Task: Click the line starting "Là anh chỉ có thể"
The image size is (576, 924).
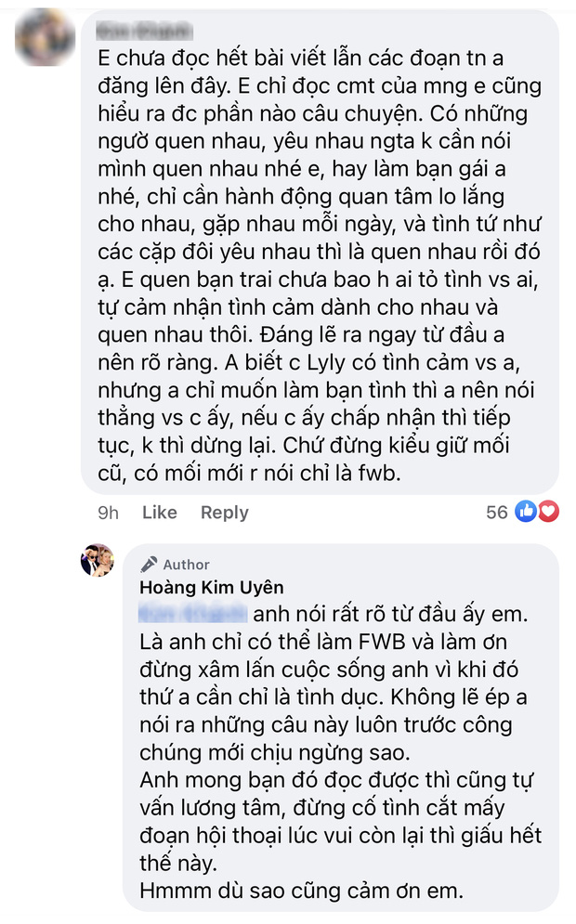Action: pos(323,641)
